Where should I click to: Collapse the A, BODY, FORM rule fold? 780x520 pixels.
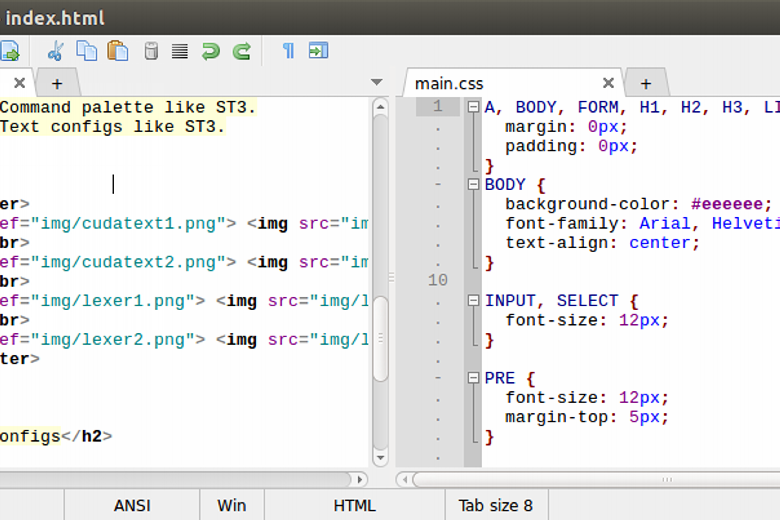[x=473, y=107]
